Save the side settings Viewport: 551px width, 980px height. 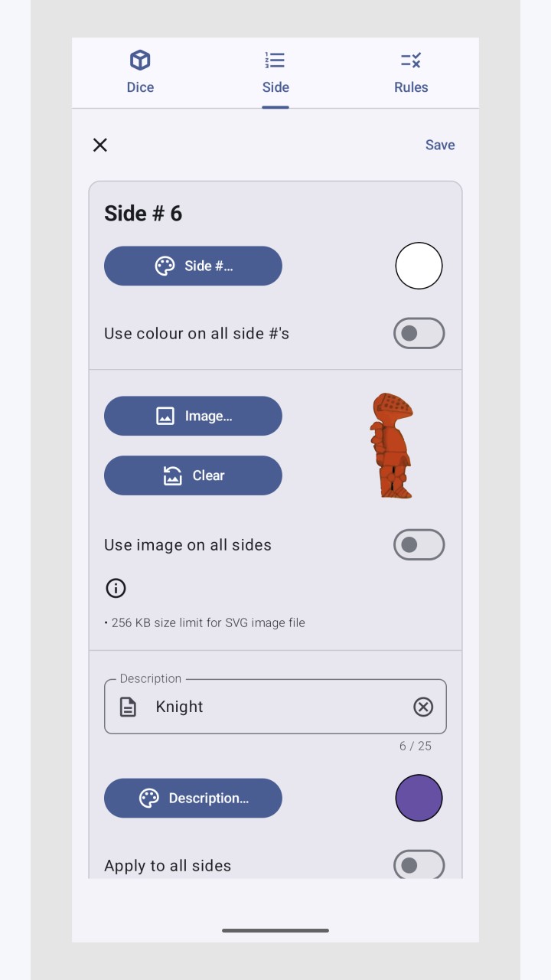tap(440, 145)
